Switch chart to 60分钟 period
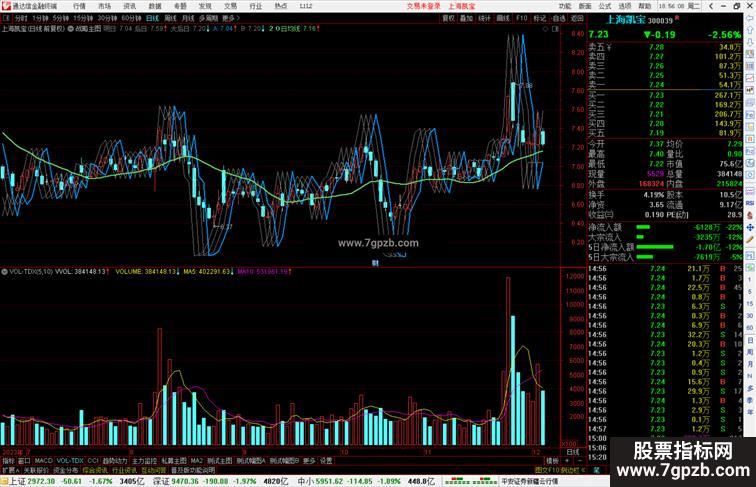Image resolution: width=756 pixels, height=487 pixels. [x=131, y=18]
